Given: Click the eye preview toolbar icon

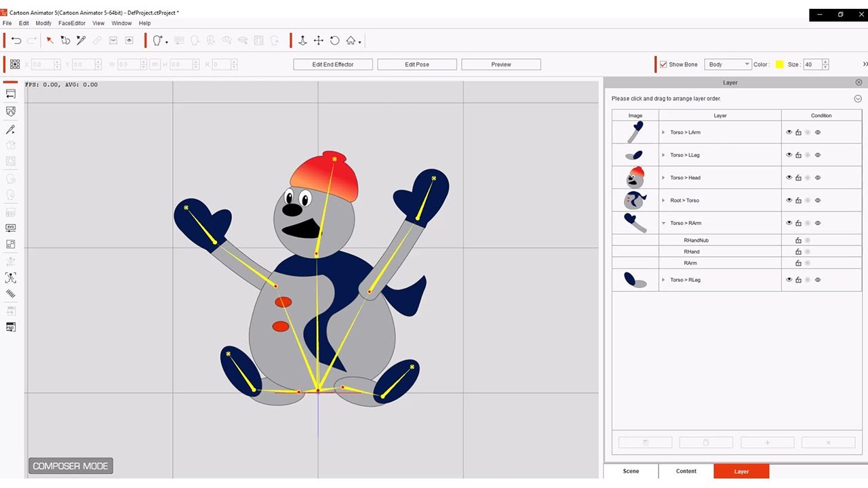Looking at the screenshot, I should pos(129,41).
